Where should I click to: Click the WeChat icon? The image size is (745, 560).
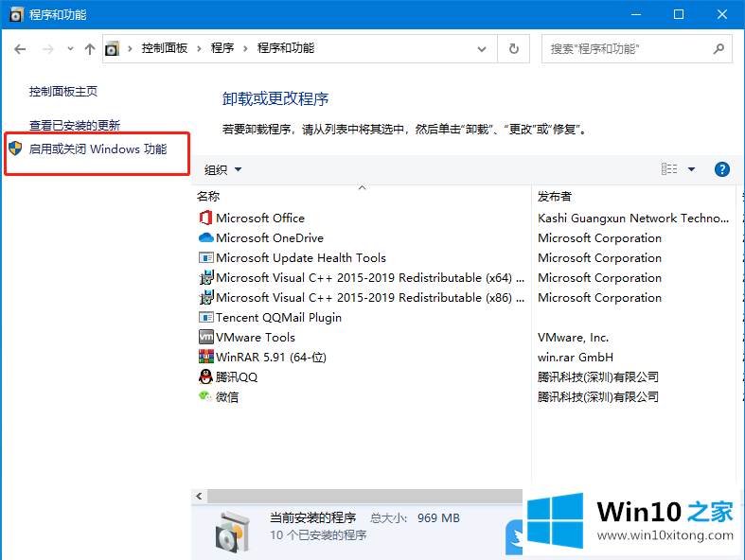tap(205, 396)
